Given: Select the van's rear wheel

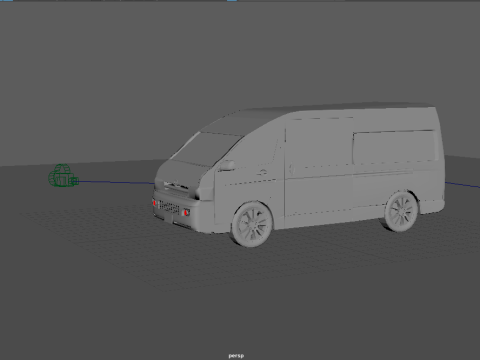Looking at the screenshot, I should point(401,212).
